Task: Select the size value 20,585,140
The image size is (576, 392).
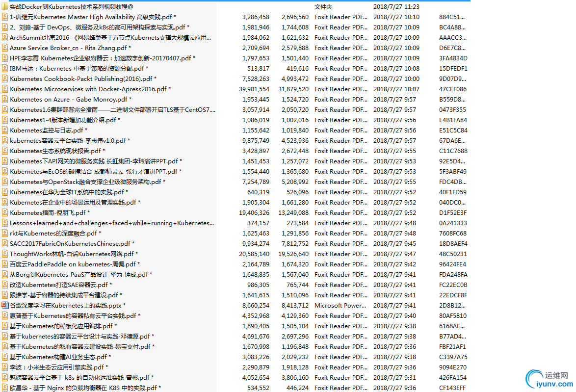Action: coord(254,254)
